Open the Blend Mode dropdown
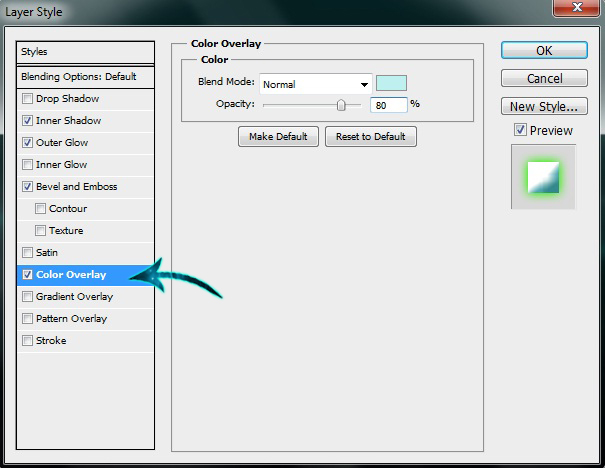 tap(316, 84)
